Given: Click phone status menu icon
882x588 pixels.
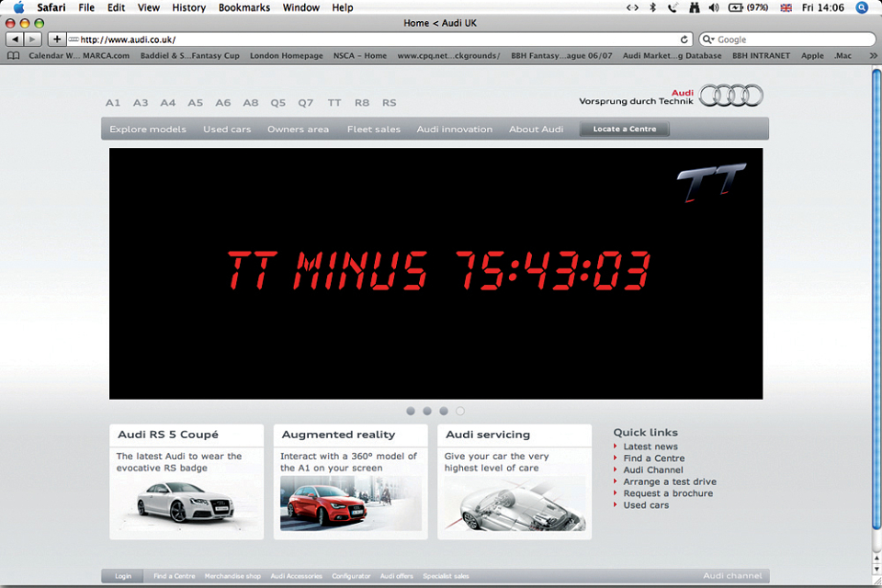Looking at the screenshot, I should coord(673,7).
